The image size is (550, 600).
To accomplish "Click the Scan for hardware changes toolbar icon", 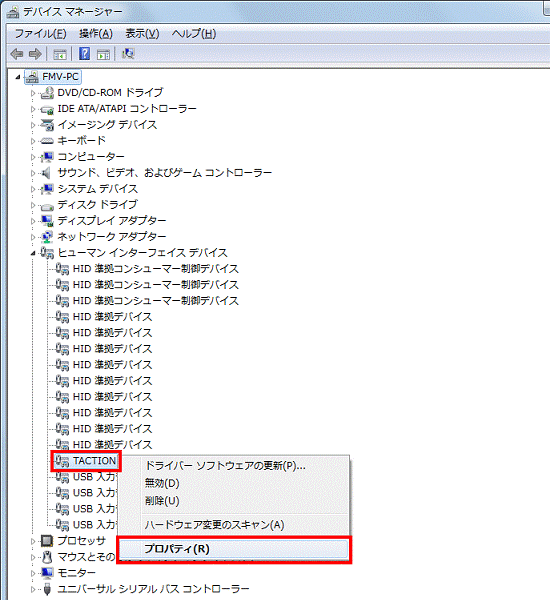I will (128, 54).
